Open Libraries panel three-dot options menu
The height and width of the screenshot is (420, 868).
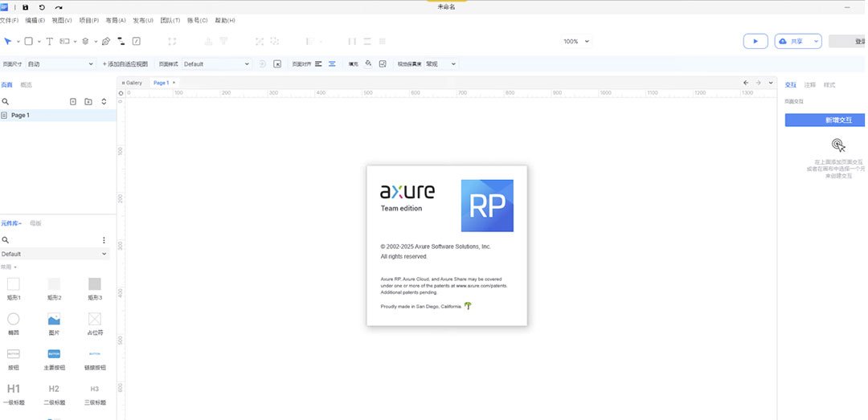104,240
